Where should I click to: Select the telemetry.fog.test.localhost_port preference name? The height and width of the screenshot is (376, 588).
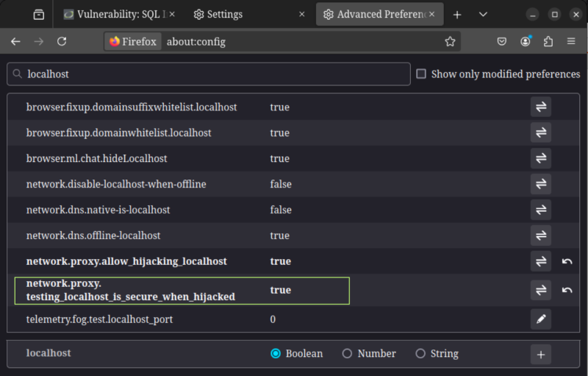click(99, 319)
